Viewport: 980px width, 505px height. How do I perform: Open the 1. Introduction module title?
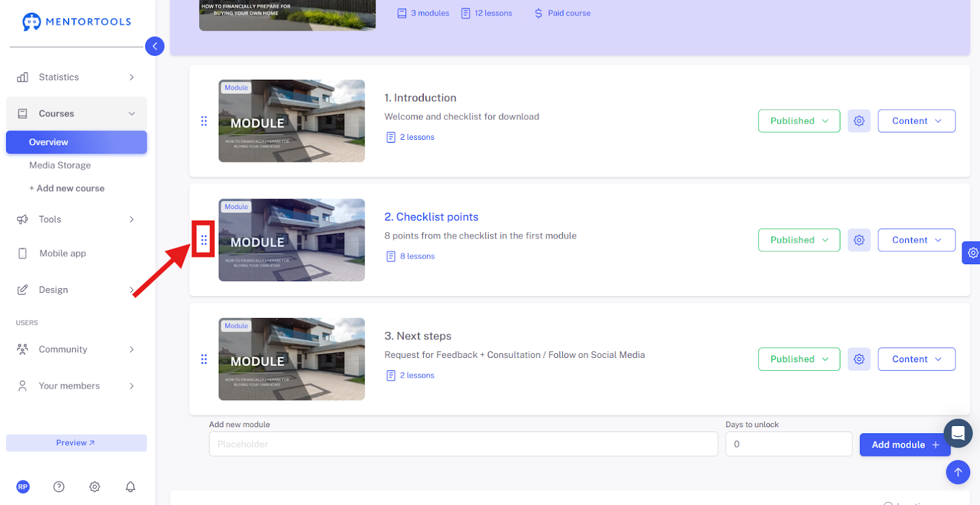pos(420,98)
